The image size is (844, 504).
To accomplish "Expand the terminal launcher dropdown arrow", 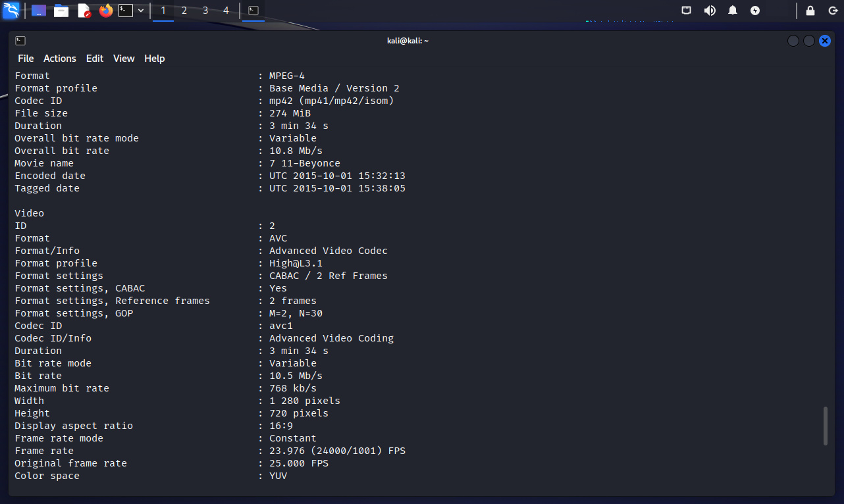I will pyautogui.click(x=141, y=11).
